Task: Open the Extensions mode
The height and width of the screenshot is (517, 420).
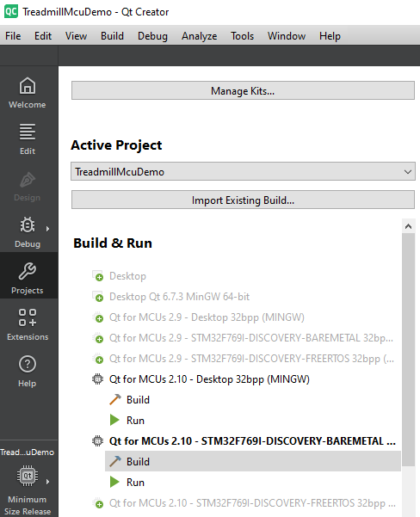Action: click(x=28, y=325)
